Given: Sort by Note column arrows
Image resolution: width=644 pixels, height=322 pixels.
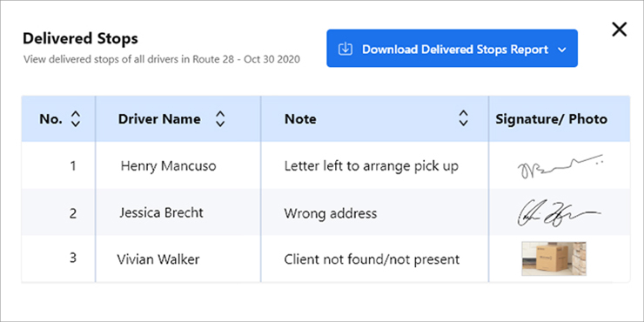Looking at the screenshot, I should 463,117.
